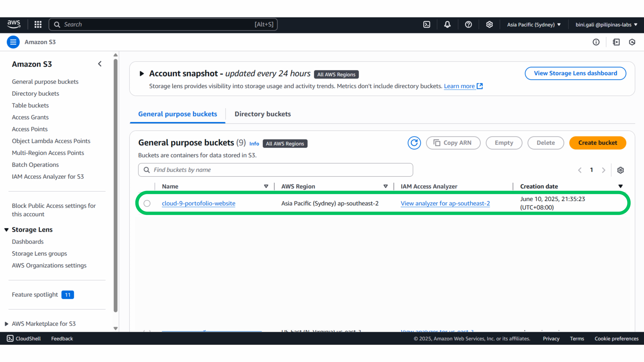Collapse the Storage Lens section
The image size is (644, 362).
(x=7, y=230)
